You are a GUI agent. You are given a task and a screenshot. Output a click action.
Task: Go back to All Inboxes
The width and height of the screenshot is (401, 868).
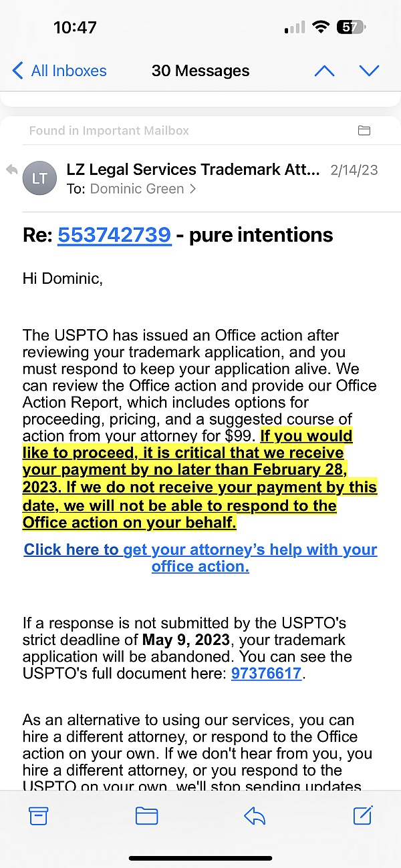tap(59, 71)
